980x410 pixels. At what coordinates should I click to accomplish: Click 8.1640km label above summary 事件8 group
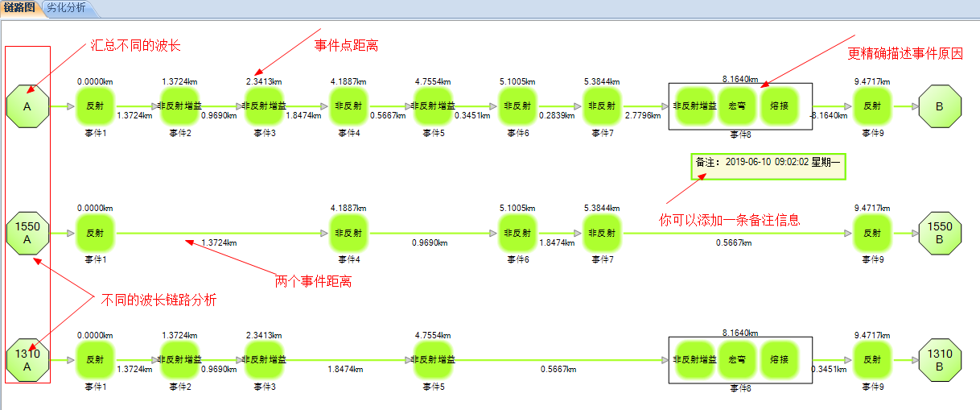[x=740, y=78]
